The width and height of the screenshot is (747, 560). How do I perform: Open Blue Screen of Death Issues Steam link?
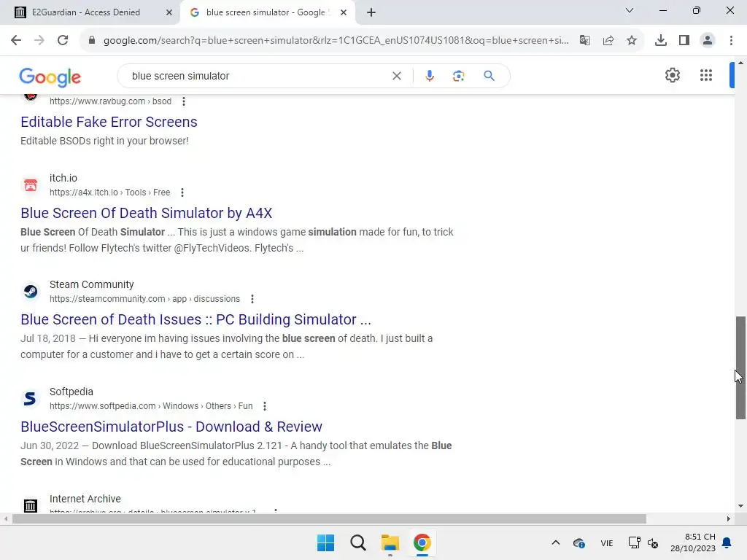196,319
